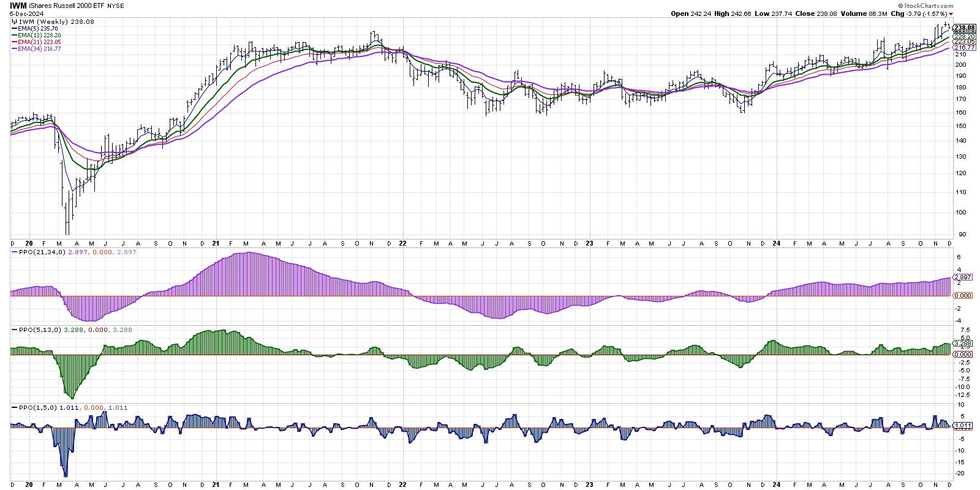The image size is (980, 490).
Task: Click the 216.77 EMA tag on the right axis
Action: pyautogui.click(x=964, y=47)
